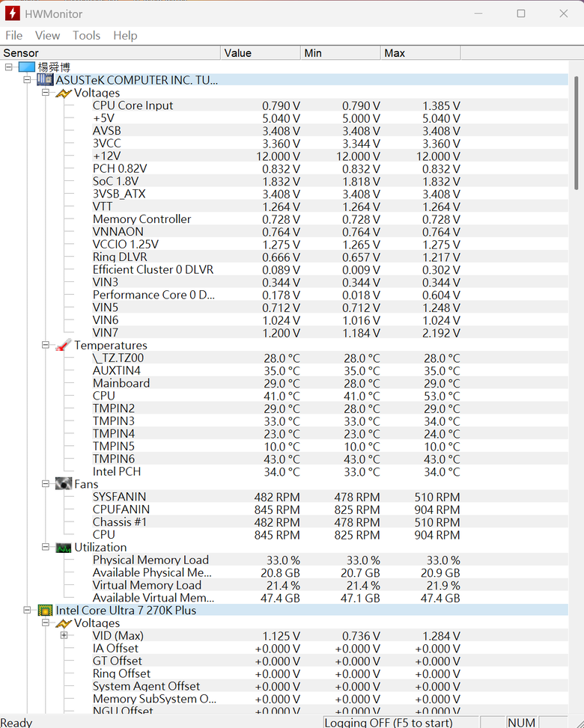584x728 pixels.
Task: Click the Intel Core Ultra 7 CPU icon
Action: (45, 610)
